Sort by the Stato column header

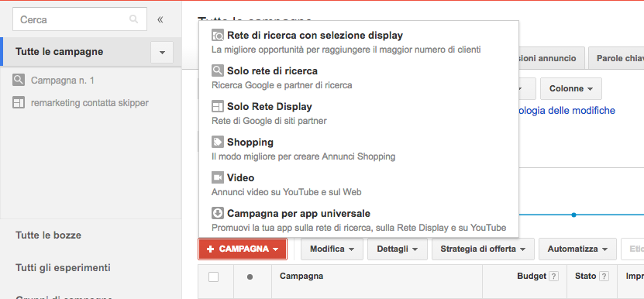[x=585, y=276]
